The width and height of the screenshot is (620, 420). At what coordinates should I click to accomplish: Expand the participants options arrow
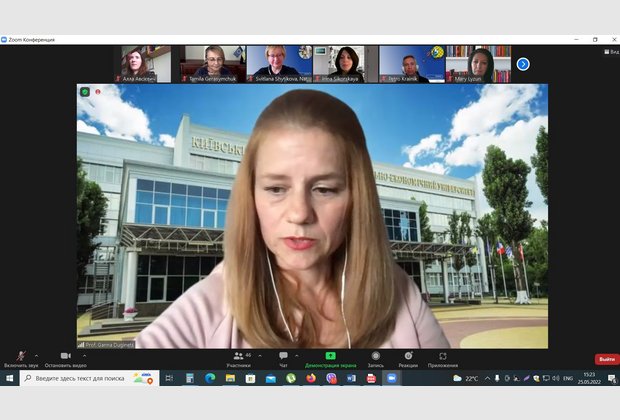coord(260,356)
